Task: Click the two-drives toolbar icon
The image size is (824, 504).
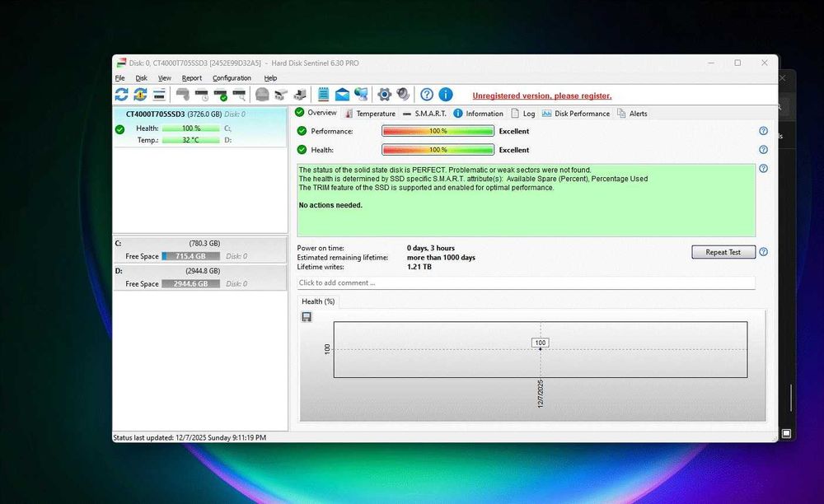Action: [281, 95]
